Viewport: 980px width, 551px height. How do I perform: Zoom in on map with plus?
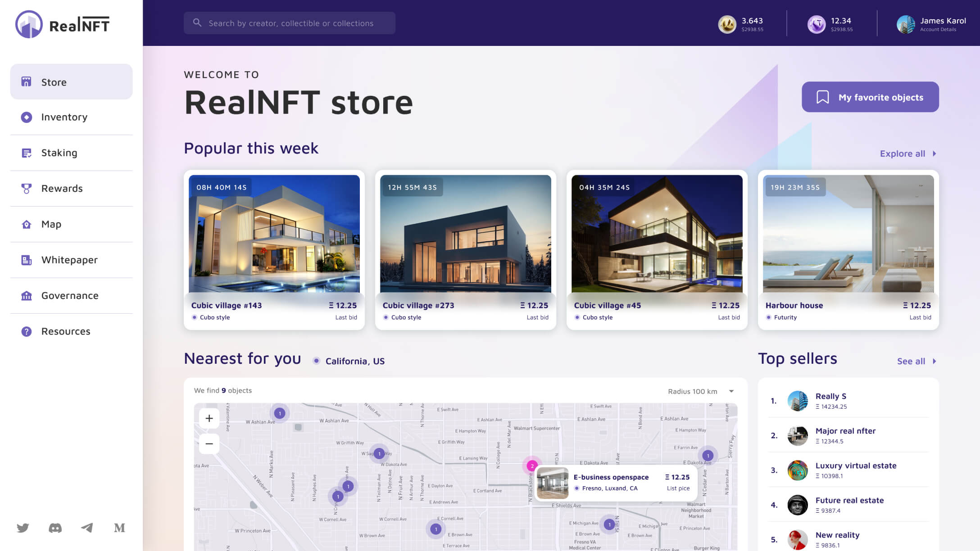[x=209, y=418]
